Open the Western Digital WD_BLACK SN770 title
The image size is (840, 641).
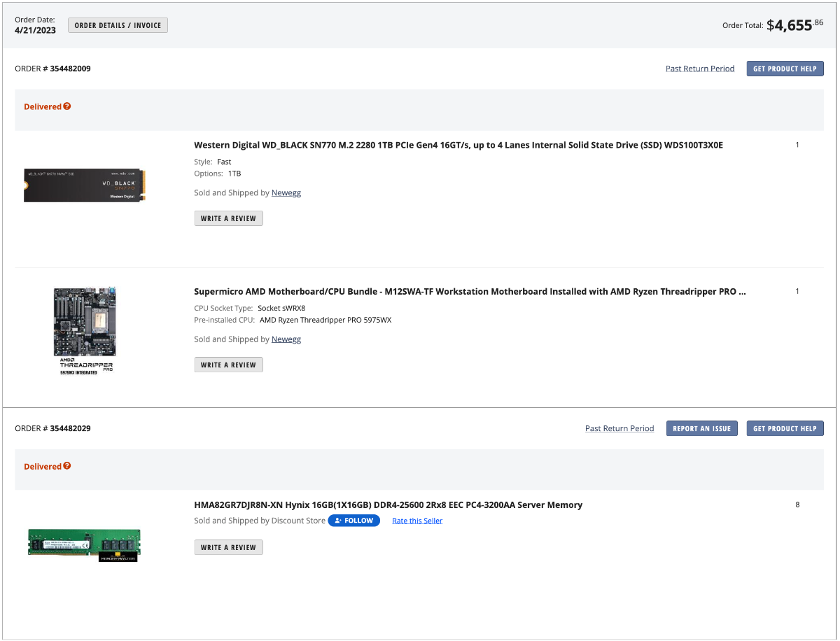point(458,146)
